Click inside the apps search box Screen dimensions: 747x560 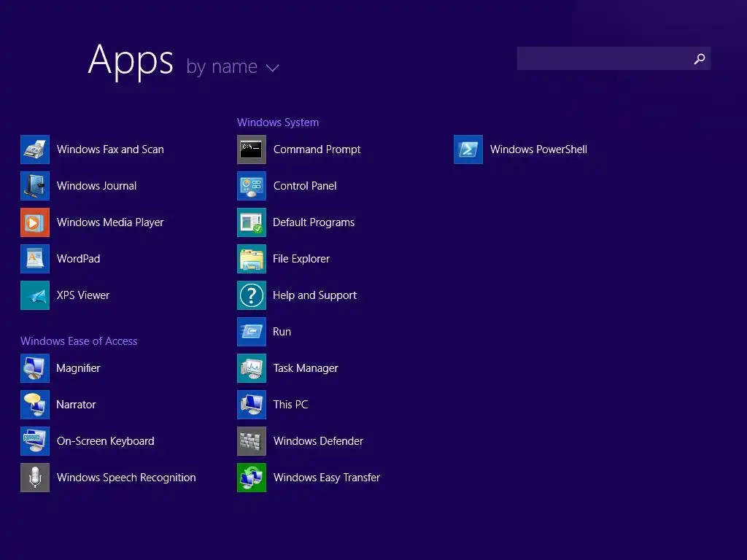click(614, 58)
